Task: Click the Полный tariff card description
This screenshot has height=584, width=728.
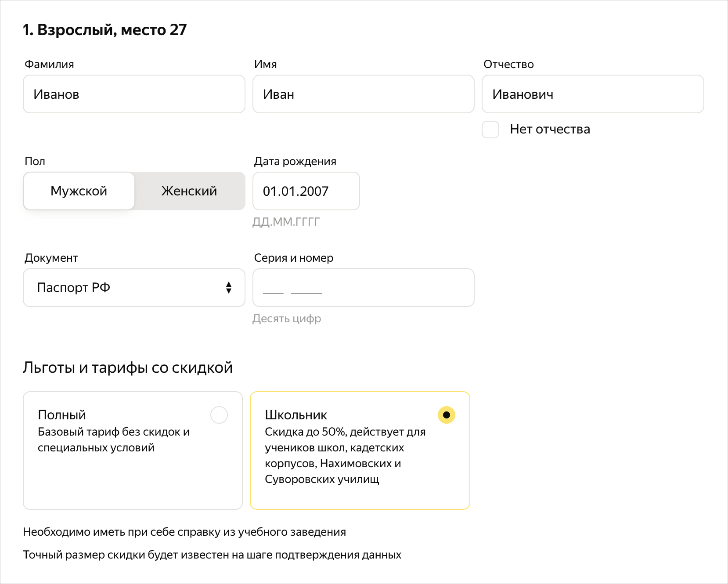Action: click(114, 440)
